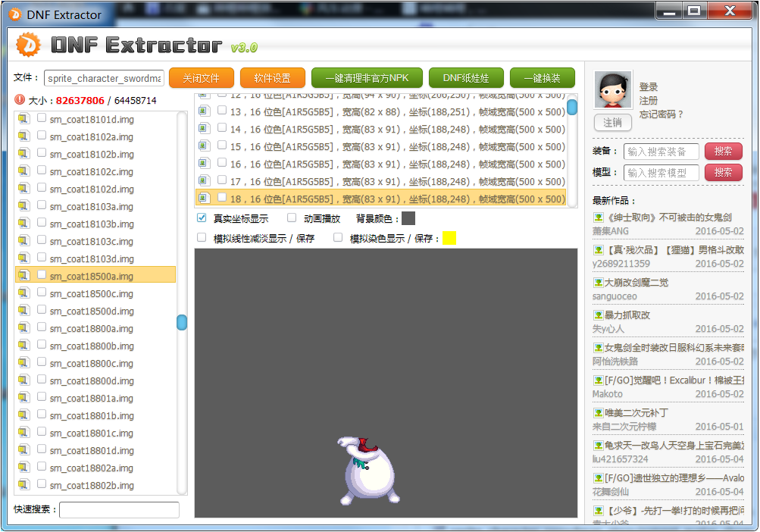Open the 登录 login link
This screenshot has width=760, height=532.
(649, 87)
